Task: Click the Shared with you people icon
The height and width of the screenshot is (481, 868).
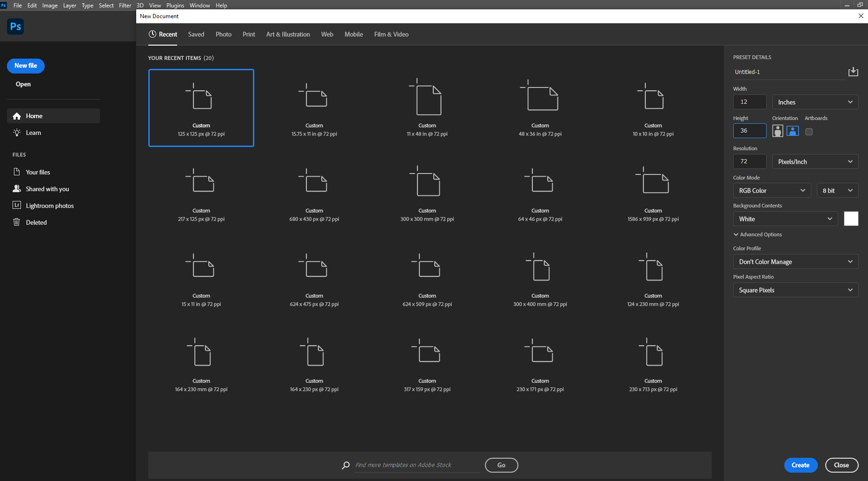Action: coord(17,188)
